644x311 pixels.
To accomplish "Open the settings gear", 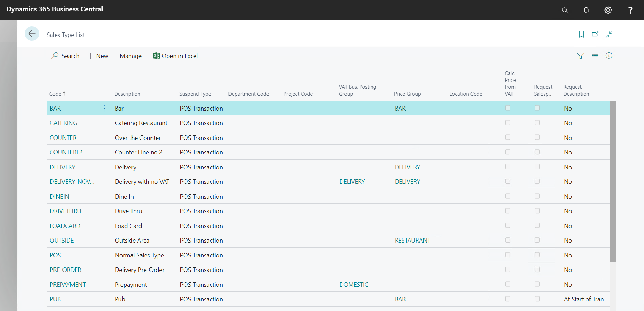I will (x=608, y=10).
